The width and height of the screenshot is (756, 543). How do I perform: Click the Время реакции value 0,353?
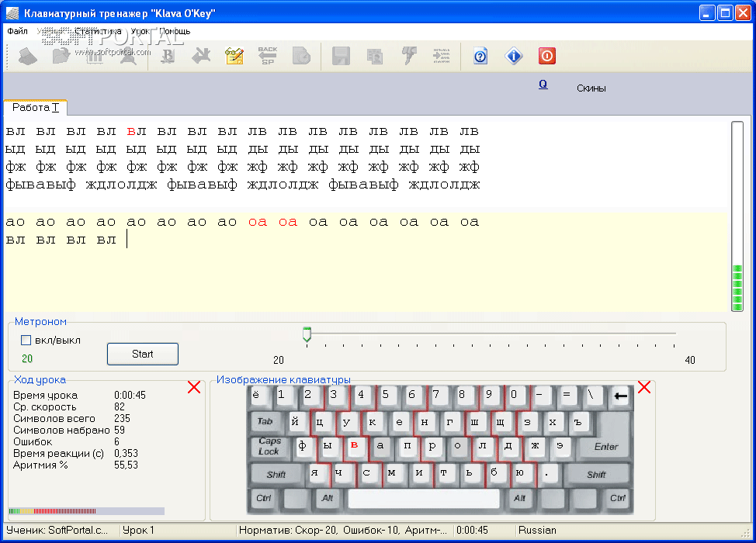127,453
